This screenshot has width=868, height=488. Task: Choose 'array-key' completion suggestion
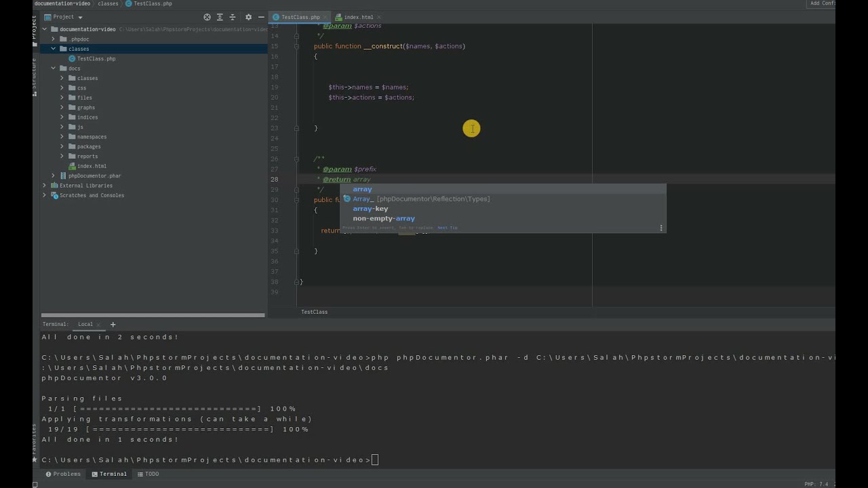point(502,209)
